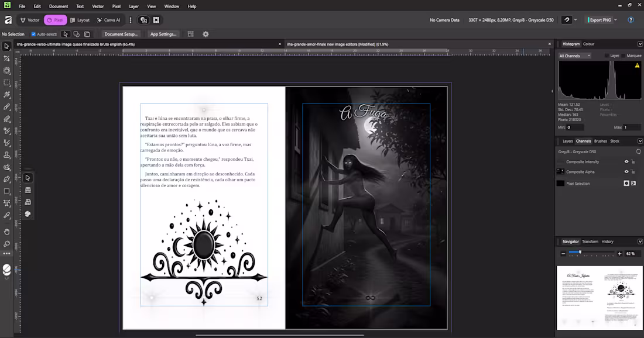Select the View hand tool
The image size is (644, 338).
[x=6, y=232]
